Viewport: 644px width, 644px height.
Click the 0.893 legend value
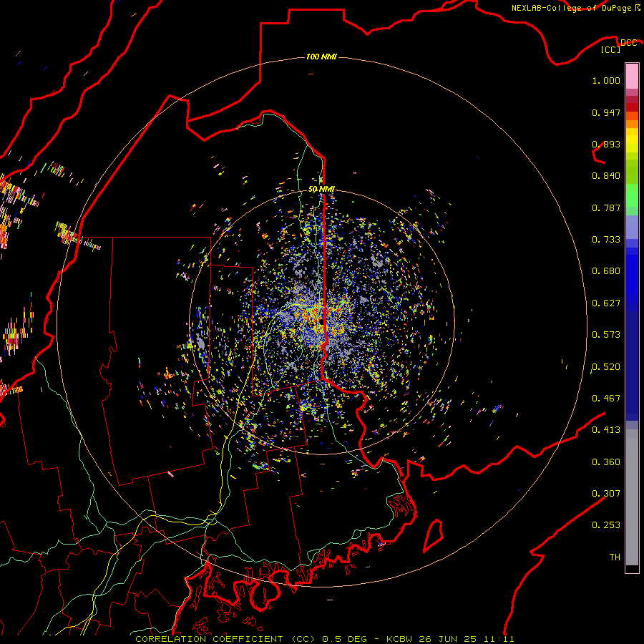point(606,144)
